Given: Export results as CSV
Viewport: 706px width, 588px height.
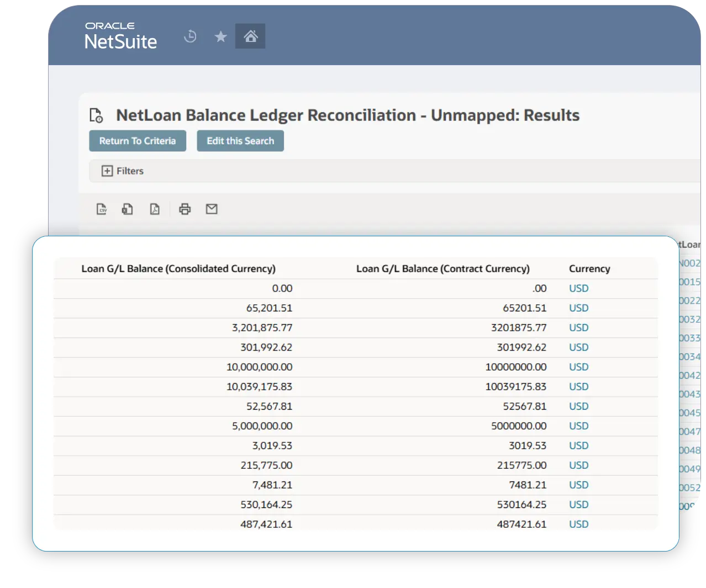Looking at the screenshot, I should 102,209.
